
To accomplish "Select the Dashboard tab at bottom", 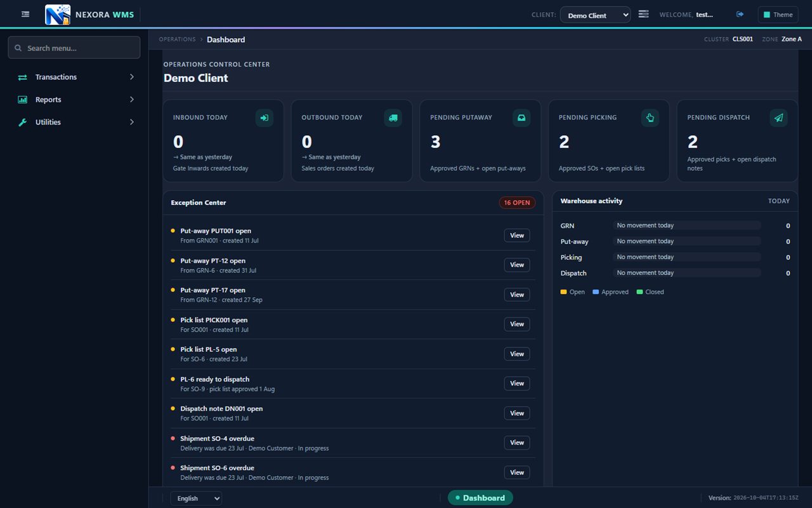I will pyautogui.click(x=480, y=498).
